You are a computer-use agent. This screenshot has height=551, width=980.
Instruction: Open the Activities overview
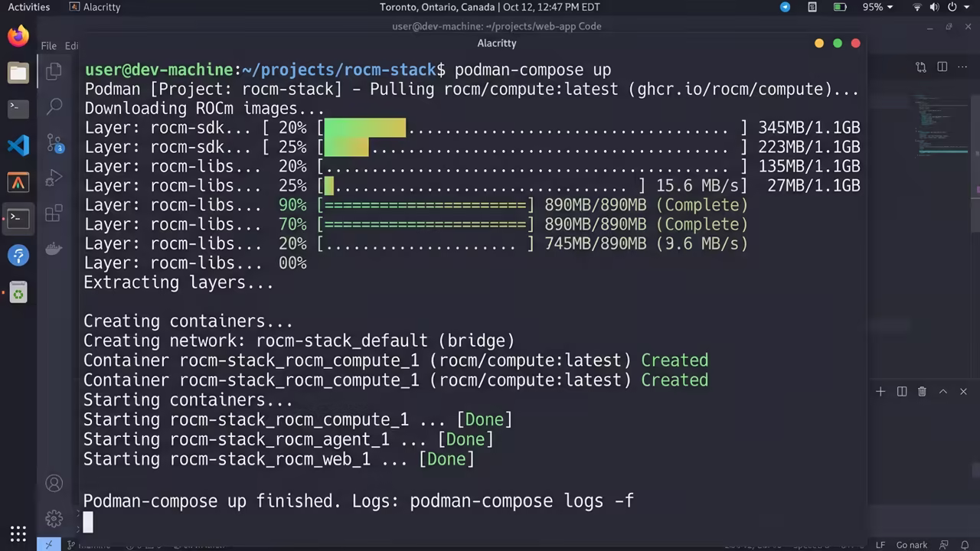(x=29, y=7)
